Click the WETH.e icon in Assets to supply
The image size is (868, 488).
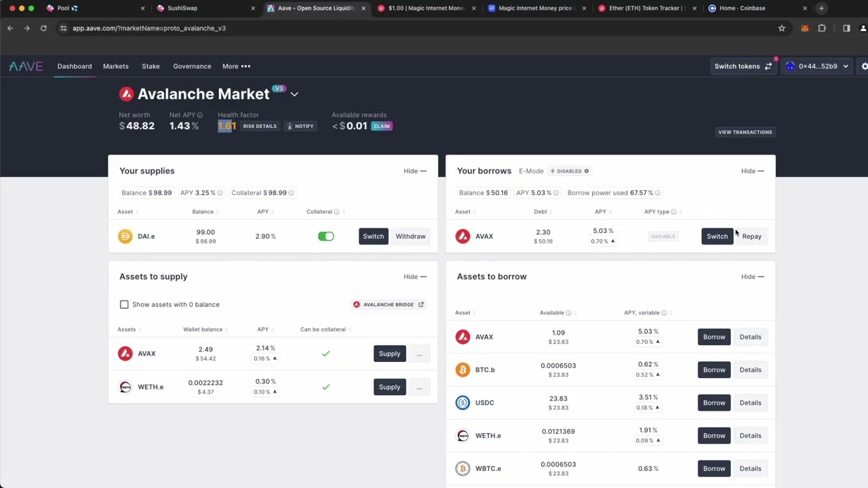tap(125, 387)
